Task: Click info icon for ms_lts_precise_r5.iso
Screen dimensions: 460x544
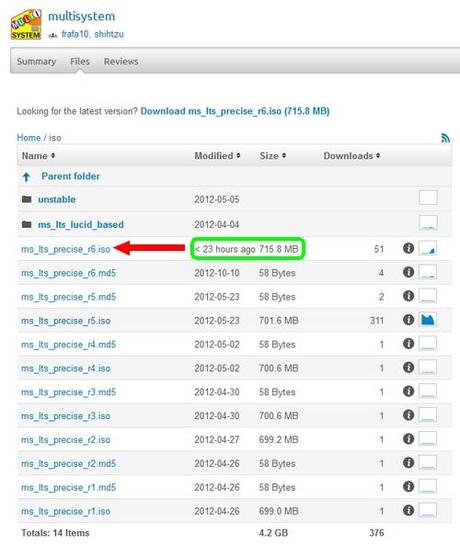Action: 408,320
